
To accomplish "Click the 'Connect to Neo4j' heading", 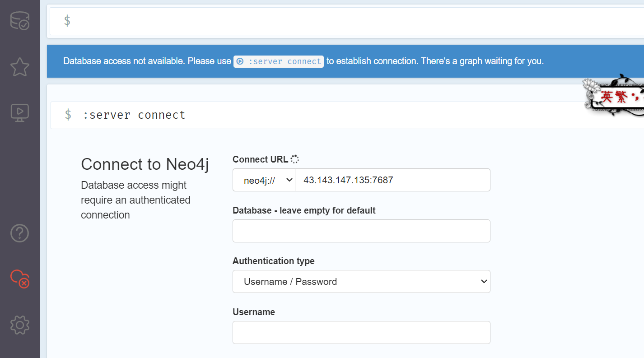I will click(145, 164).
